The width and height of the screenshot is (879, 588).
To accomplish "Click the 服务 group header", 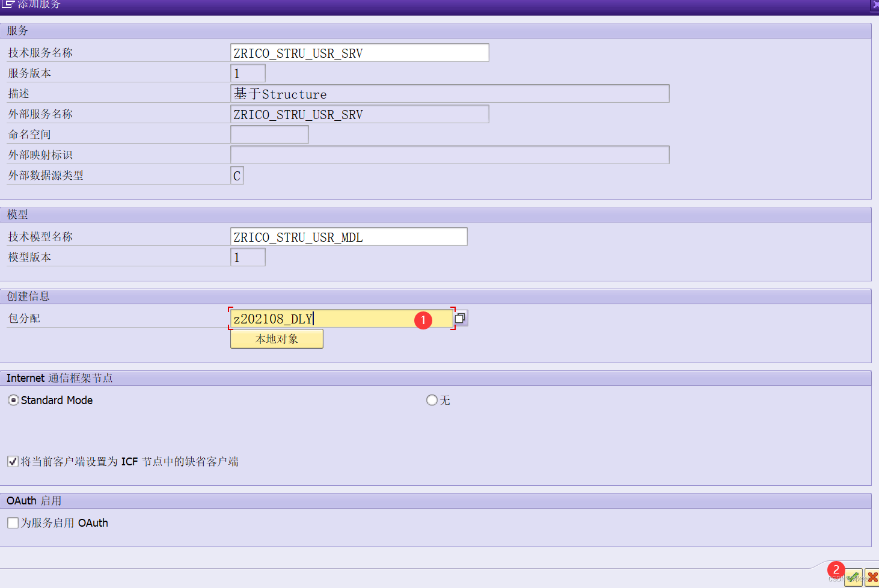I will tap(436, 31).
